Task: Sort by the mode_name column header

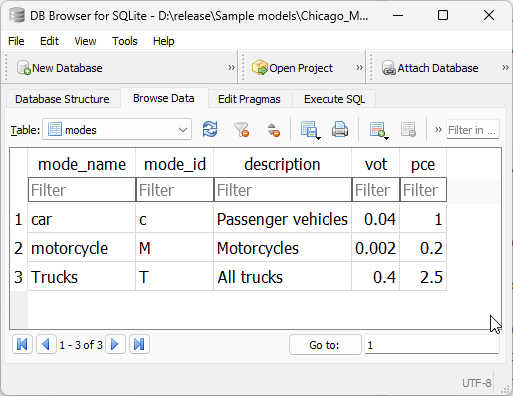Action: point(82,164)
